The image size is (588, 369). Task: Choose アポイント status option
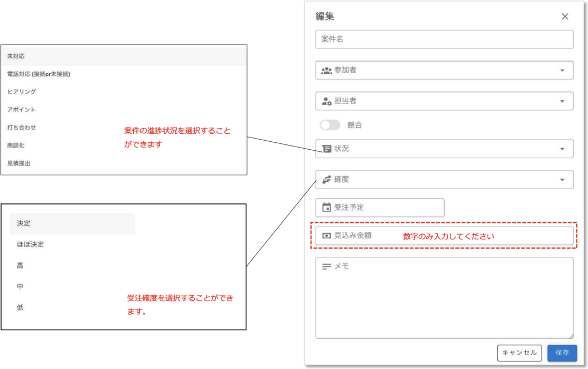coord(124,109)
